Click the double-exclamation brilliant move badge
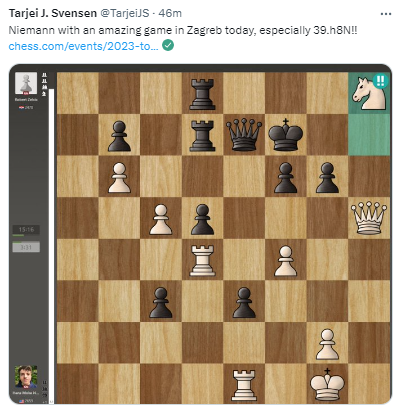The image size is (401, 410). [380, 81]
